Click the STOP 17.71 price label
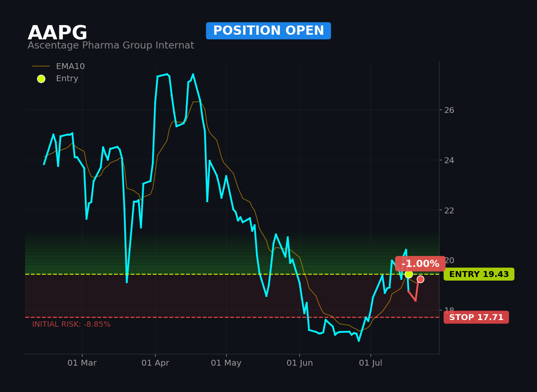 pos(476,318)
